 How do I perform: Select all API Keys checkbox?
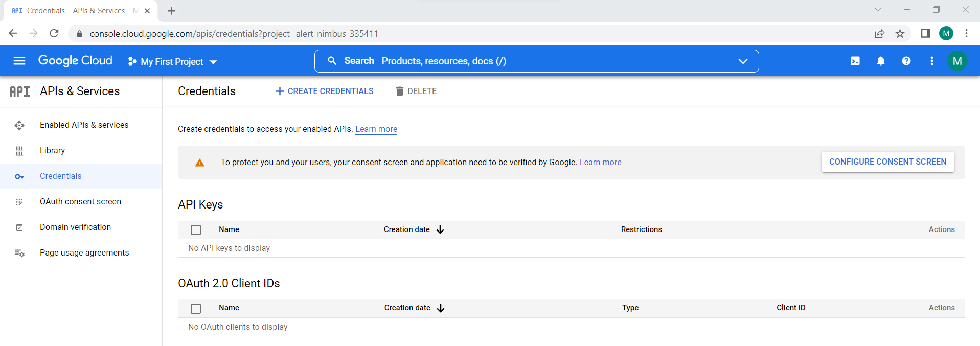click(x=196, y=230)
